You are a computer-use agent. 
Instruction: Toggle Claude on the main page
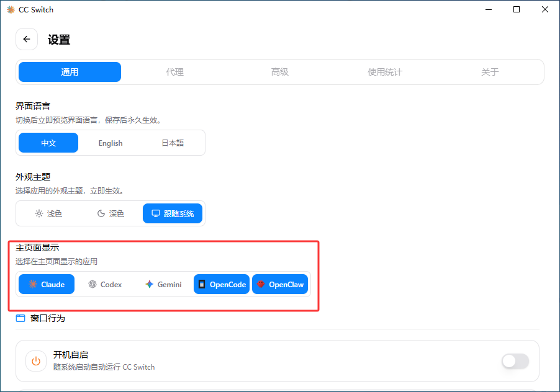click(47, 284)
